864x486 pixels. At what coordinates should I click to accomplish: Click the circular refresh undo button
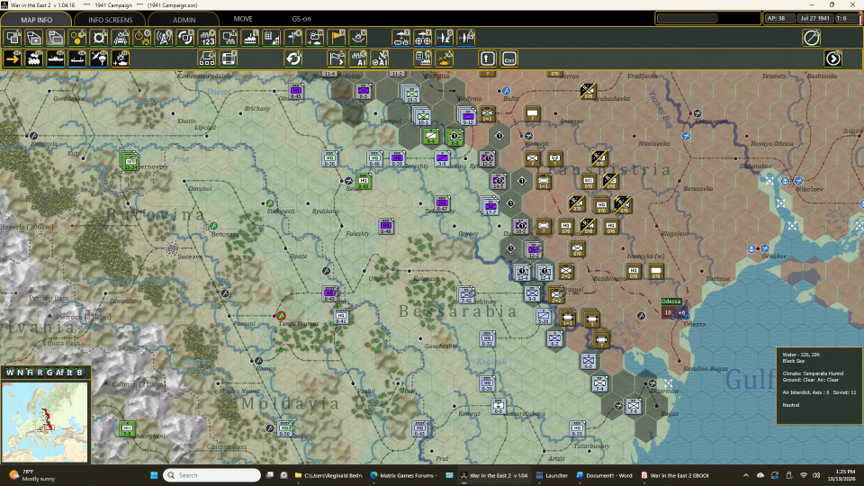(x=294, y=58)
